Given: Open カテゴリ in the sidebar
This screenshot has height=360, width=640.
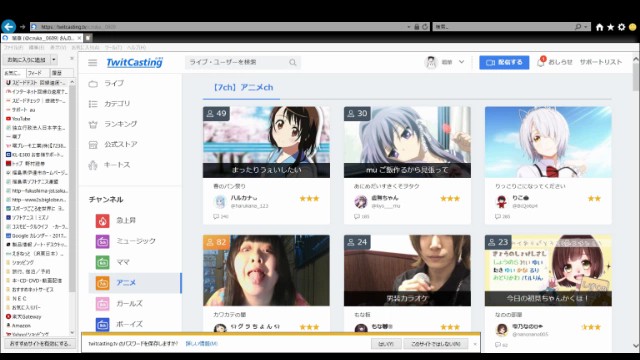Looking at the screenshot, I should click(117, 104).
